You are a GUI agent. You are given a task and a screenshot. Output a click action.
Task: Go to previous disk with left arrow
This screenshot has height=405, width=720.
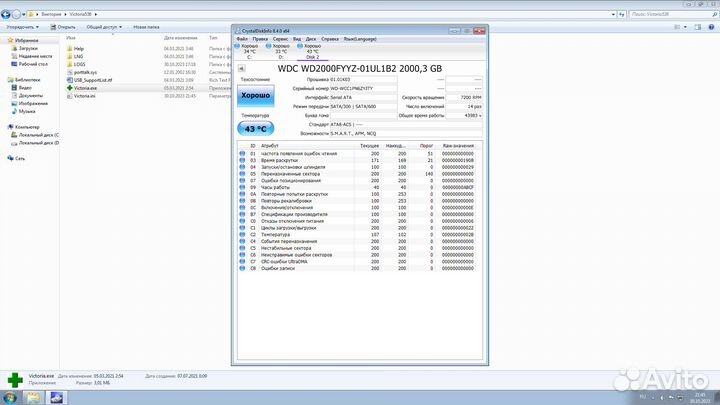pos(242,68)
